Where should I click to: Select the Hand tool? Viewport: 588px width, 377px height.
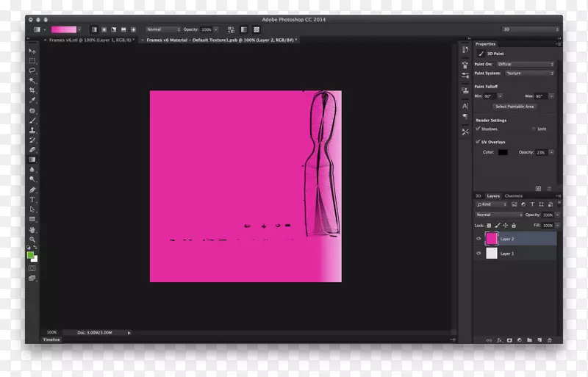pyautogui.click(x=32, y=229)
